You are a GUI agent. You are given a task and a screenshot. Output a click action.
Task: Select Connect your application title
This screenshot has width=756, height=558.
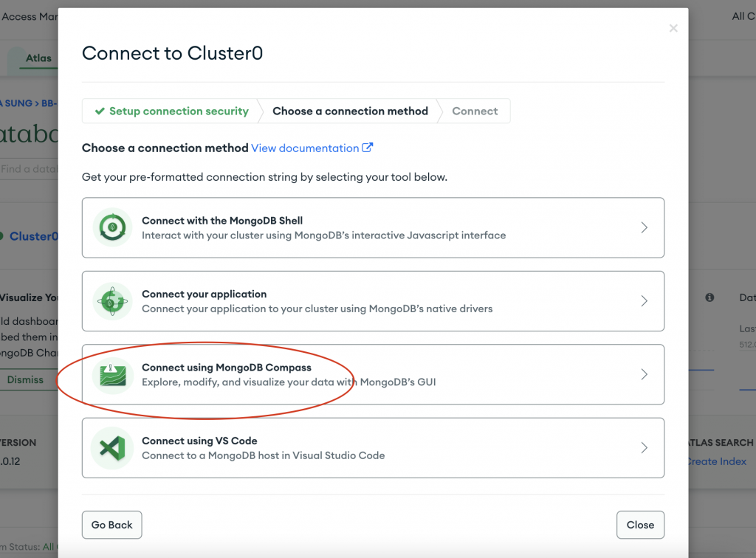point(204,294)
